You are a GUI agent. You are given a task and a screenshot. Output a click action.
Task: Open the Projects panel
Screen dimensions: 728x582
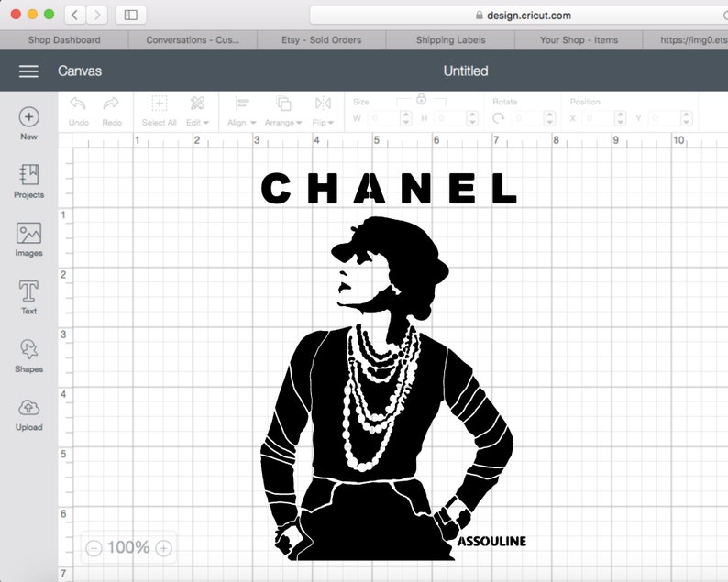pos(28,181)
